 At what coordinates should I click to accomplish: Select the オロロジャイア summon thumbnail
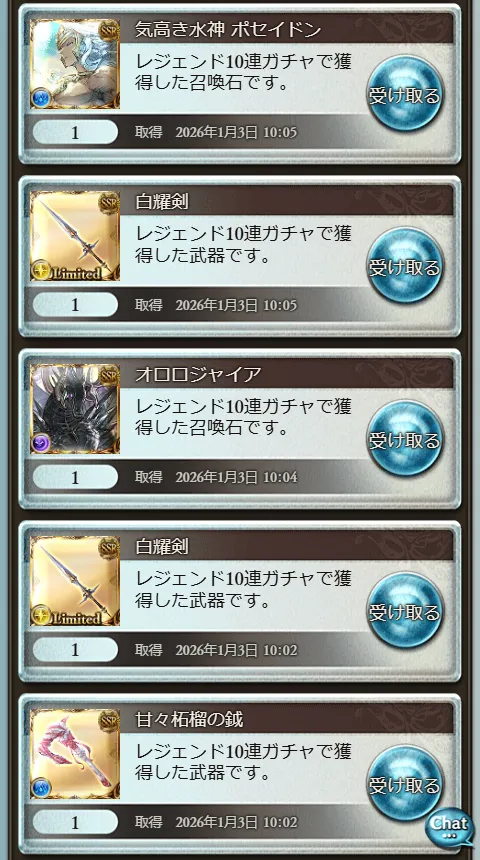[75, 409]
